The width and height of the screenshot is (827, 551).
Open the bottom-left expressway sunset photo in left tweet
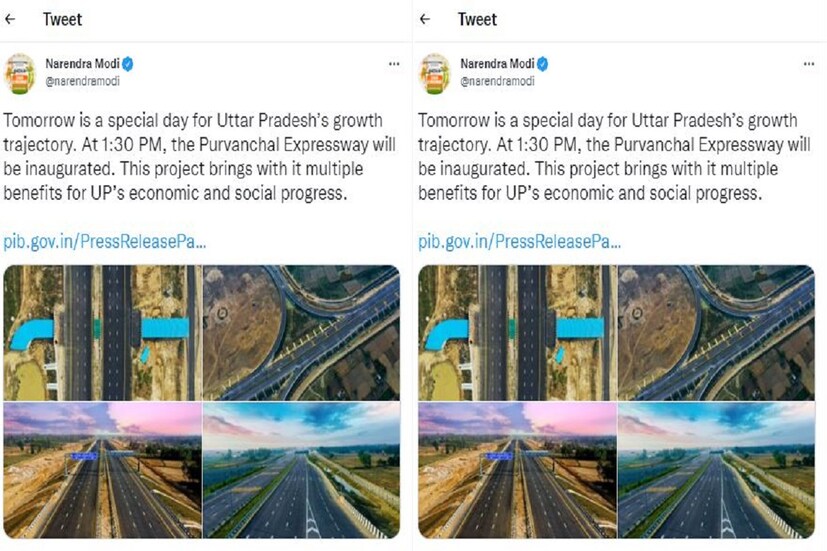(x=102, y=469)
